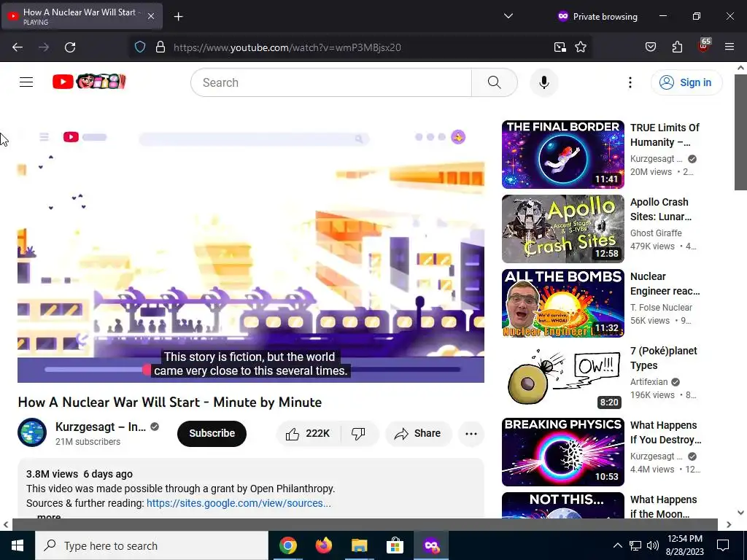Screen dimensions: 747x560
Task: Share the video
Action: tap(418, 433)
